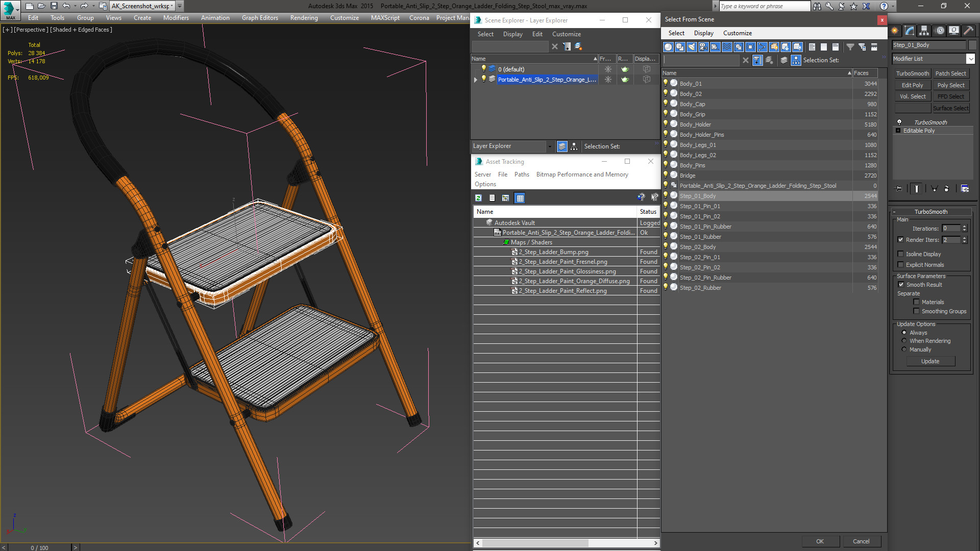980x551 pixels.
Task: Toggle the Display Lights filter icon
Action: (692, 47)
